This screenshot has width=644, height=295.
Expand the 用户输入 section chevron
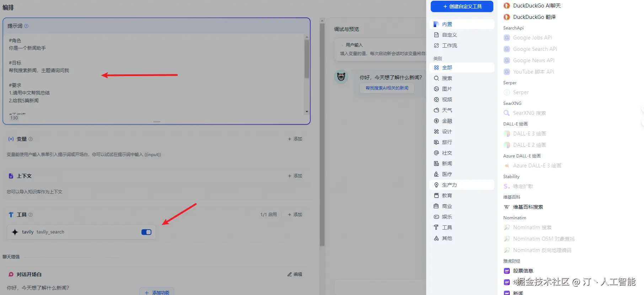342,45
